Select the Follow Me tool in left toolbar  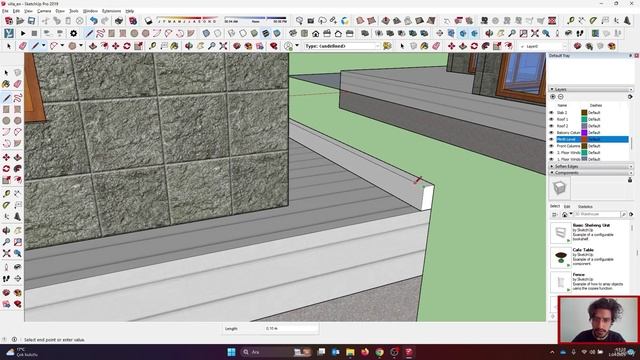(x=18, y=169)
